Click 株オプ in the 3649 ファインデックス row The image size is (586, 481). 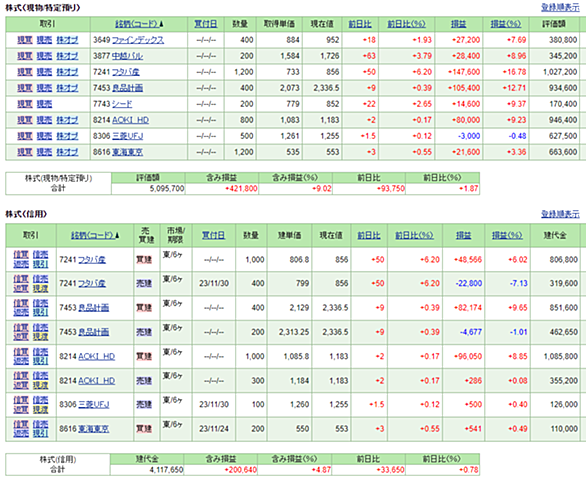pos(67,40)
